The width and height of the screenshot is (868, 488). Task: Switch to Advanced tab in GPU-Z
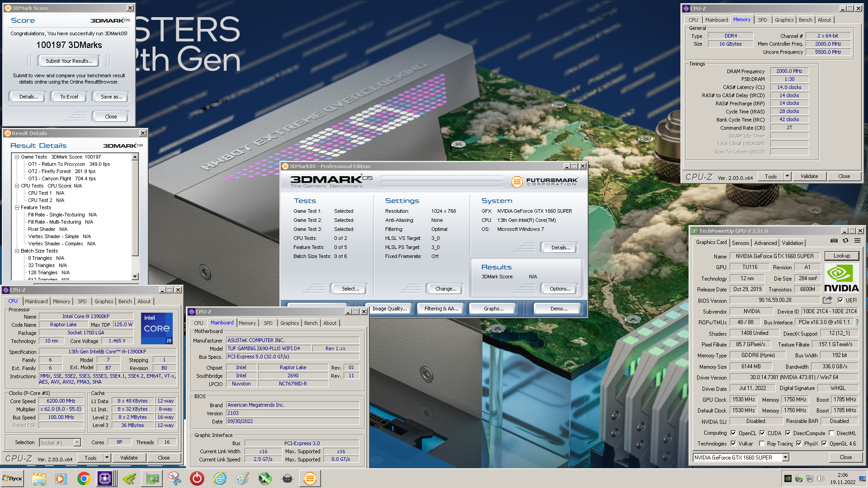(765, 243)
